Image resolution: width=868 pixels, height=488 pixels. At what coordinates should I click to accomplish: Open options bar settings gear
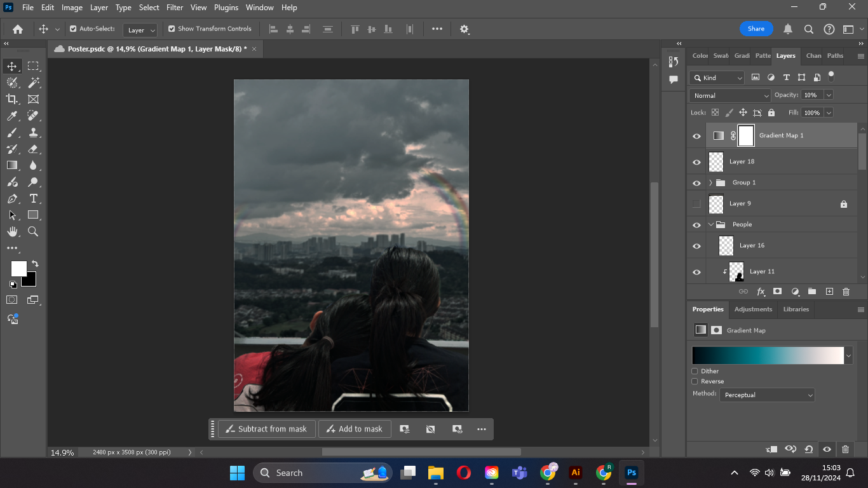pos(465,29)
